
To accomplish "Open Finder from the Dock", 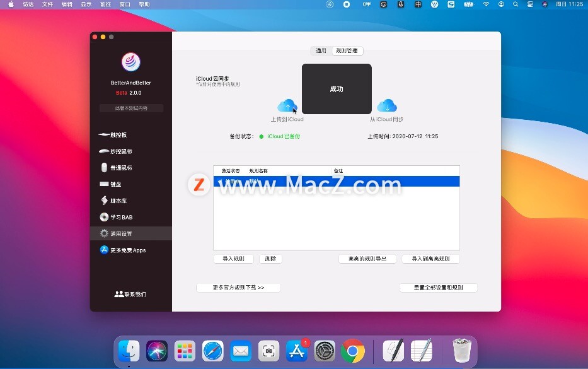I will (129, 351).
